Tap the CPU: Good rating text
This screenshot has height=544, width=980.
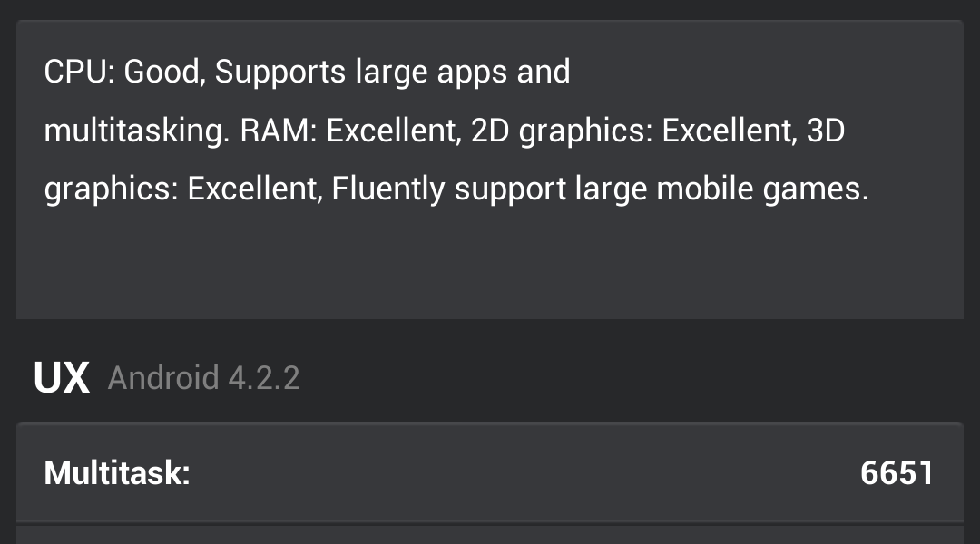[x=125, y=72]
